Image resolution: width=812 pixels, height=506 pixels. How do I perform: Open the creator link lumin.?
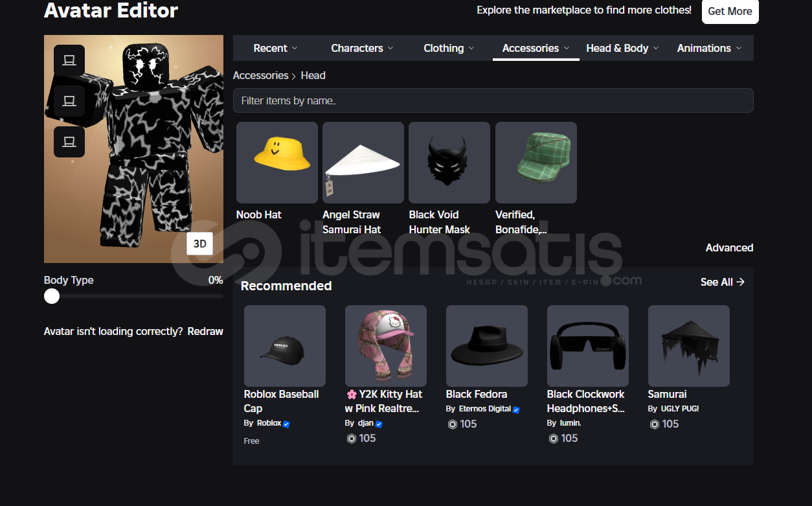(570, 423)
